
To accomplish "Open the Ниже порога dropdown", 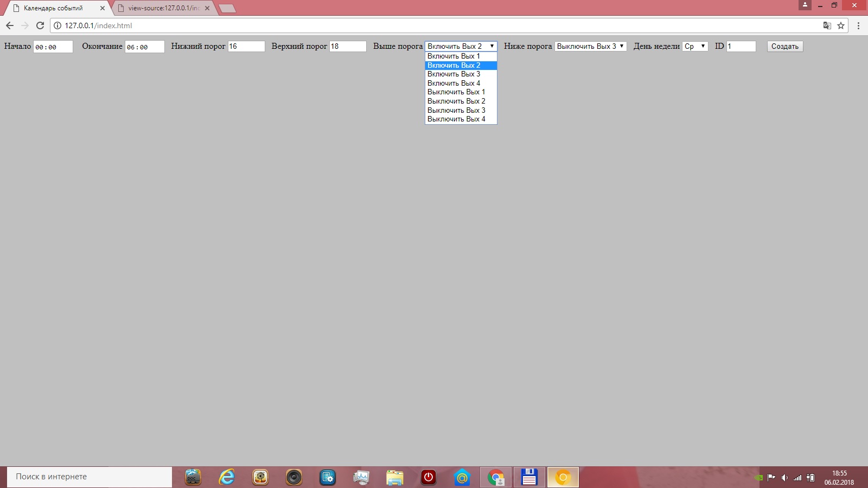I will pyautogui.click(x=591, y=47).
